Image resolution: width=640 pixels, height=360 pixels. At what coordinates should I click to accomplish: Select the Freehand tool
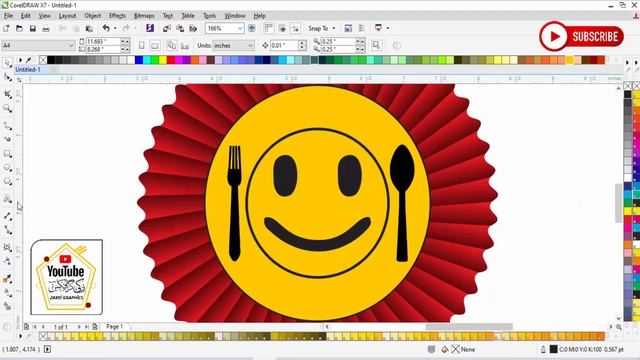pyautogui.click(x=7, y=125)
